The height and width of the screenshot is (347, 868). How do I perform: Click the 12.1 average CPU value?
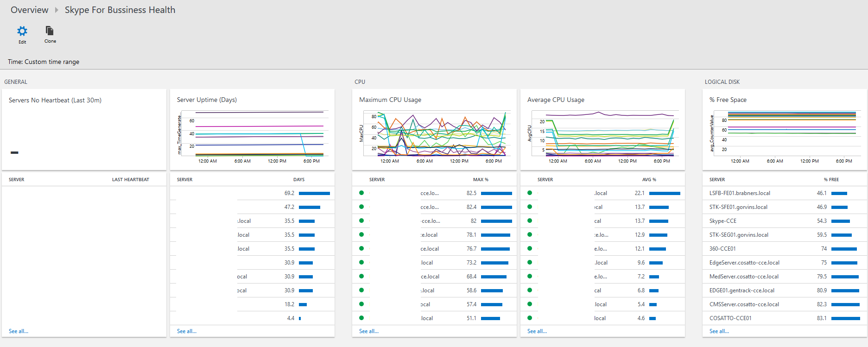tap(640, 249)
